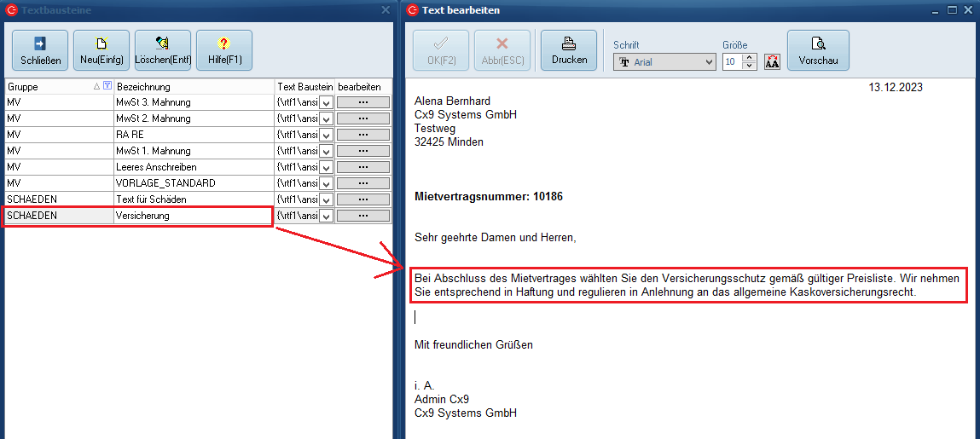980x439 pixels.
Task: Click the Löschen(Entf) delete button
Action: tap(163, 50)
